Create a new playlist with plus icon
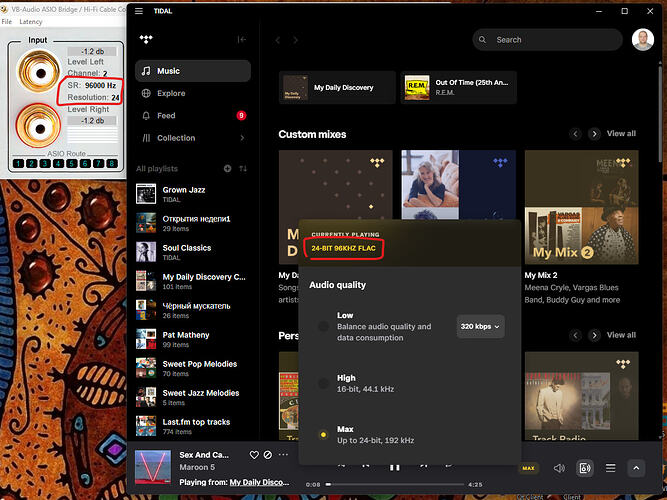Screen dimensions: 667x500 pos(228,169)
